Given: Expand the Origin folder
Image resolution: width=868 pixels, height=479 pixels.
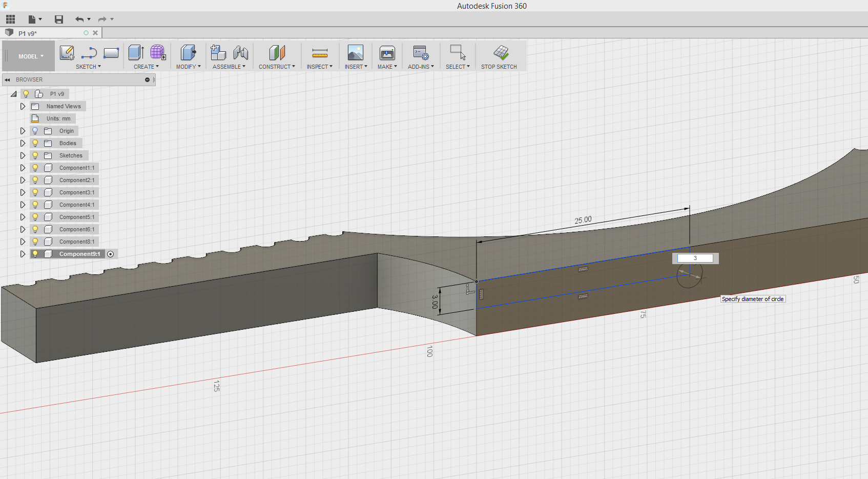Looking at the screenshot, I should coord(23,131).
